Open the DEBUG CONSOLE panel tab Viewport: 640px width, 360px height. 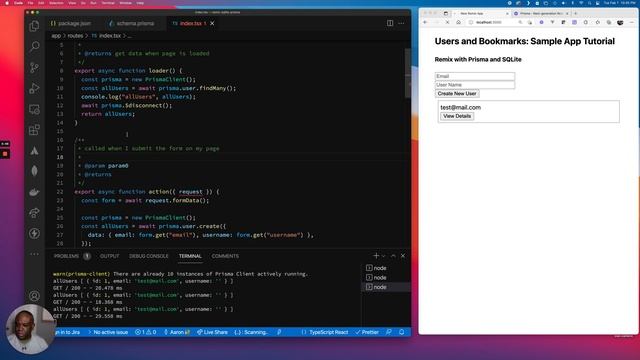(x=149, y=256)
